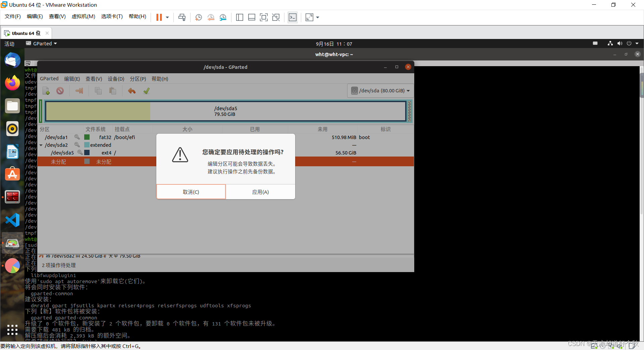Select the /dev/sda5 partition row
Image resolution: width=644 pixels, height=350 pixels.
(x=226, y=152)
